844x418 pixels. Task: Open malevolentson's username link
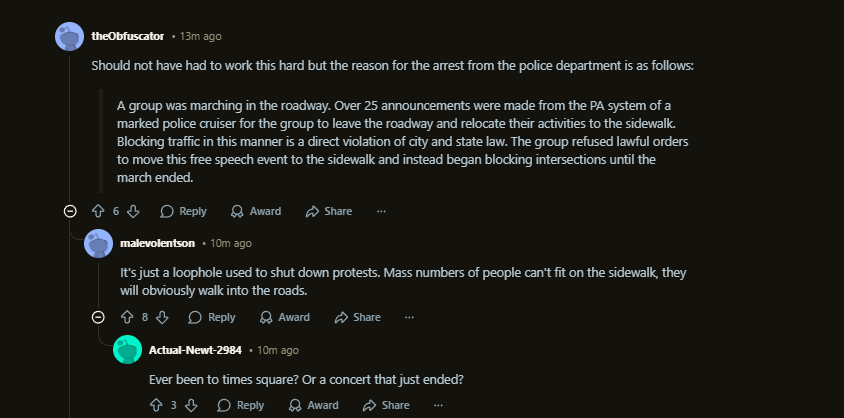(x=157, y=243)
